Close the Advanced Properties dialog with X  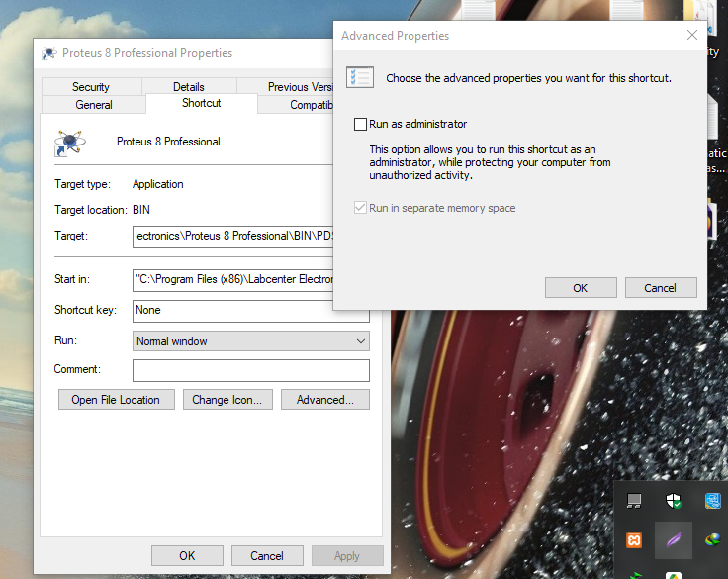coord(691,35)
